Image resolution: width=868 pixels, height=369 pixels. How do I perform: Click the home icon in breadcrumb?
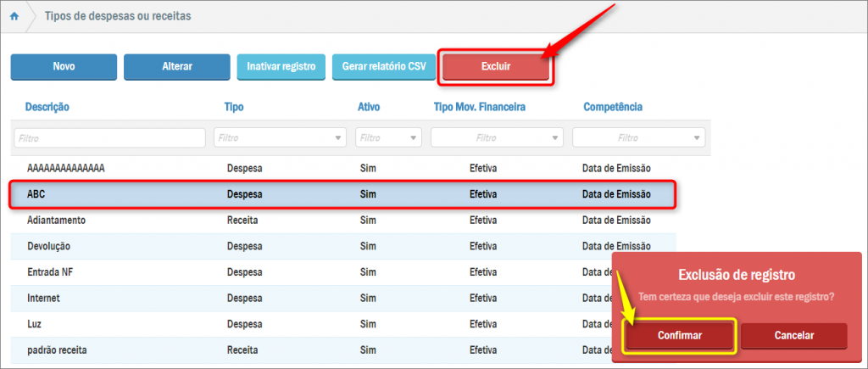14,16
